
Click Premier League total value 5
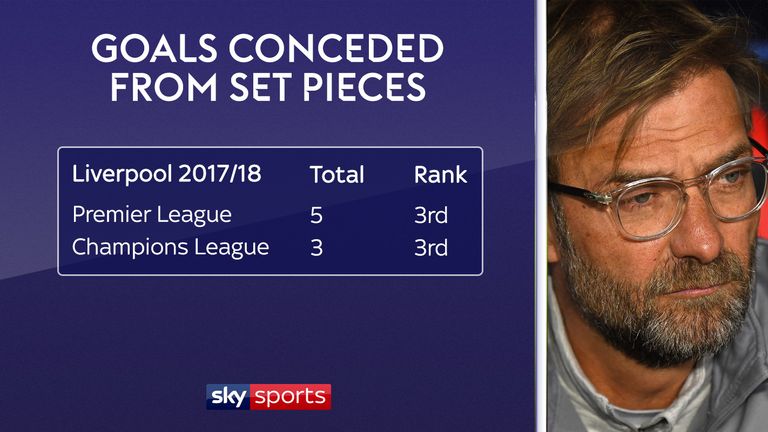(x=316, y=216)
